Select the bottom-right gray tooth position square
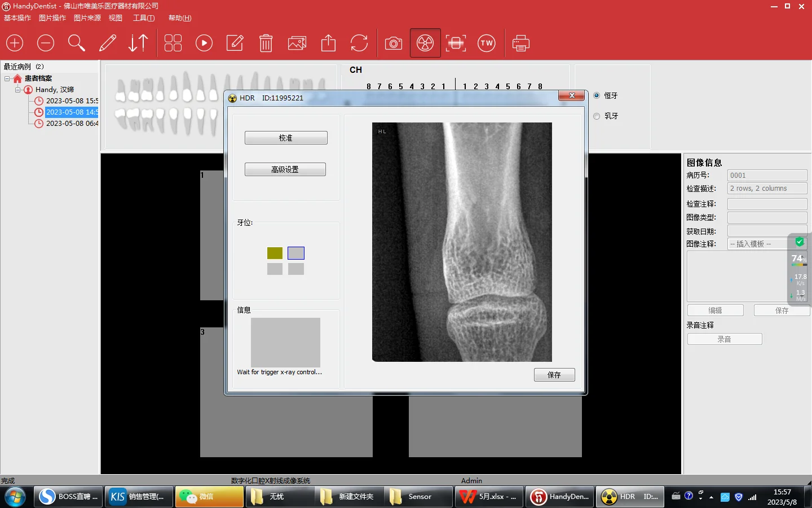 [296, 269]
